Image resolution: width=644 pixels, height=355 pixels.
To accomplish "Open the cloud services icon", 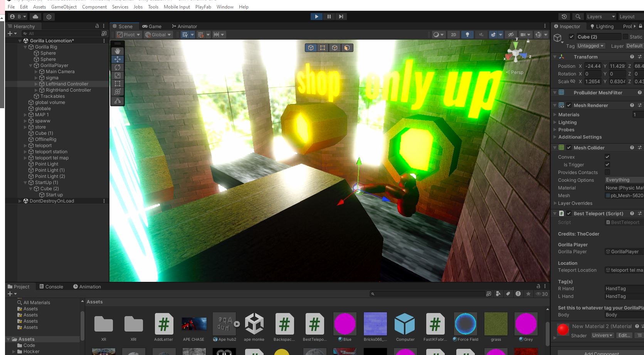I will point(35,17).
